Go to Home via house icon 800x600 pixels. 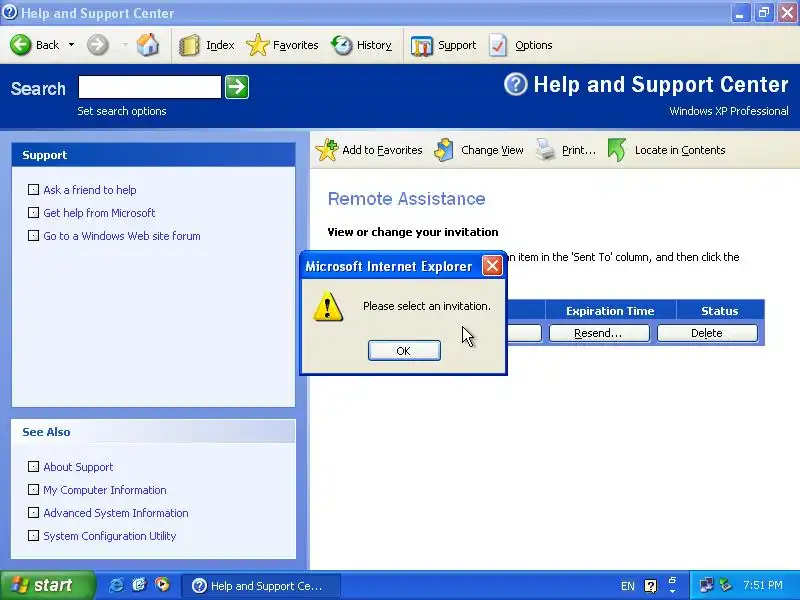click(x=147, y=45)
